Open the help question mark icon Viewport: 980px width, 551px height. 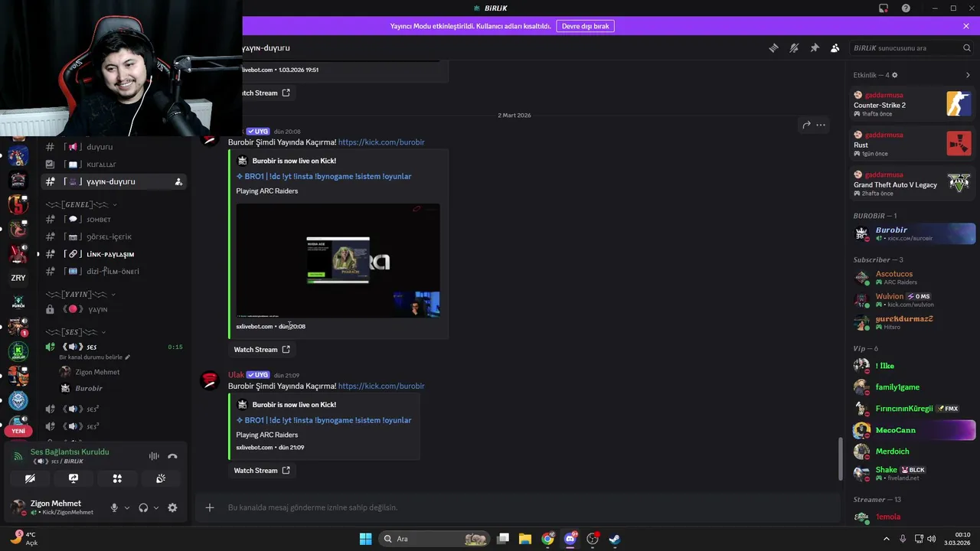click(906, 8)
